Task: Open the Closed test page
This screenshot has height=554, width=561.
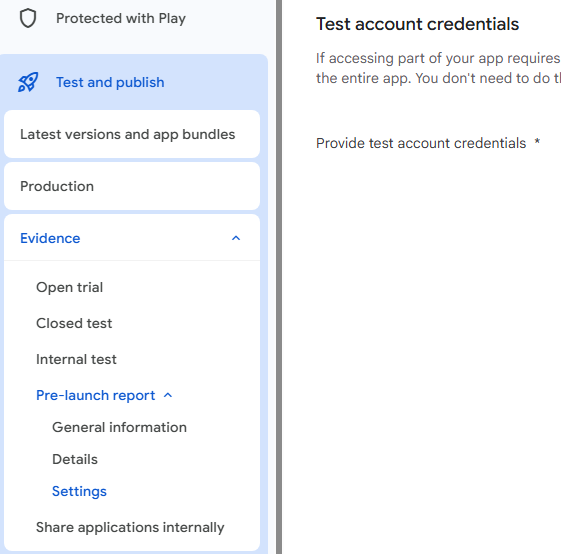Action: click(74, 323)
